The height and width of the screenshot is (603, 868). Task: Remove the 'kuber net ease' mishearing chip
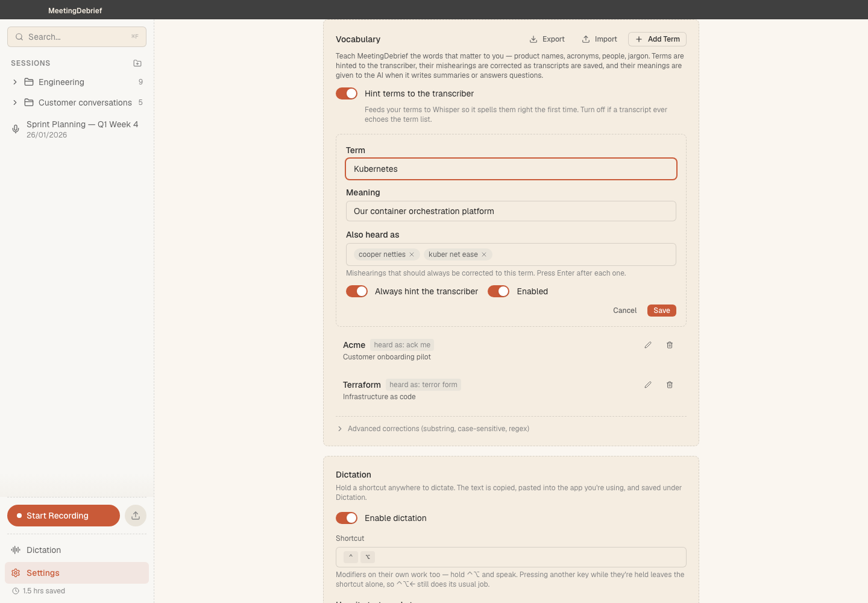(484, 254)
